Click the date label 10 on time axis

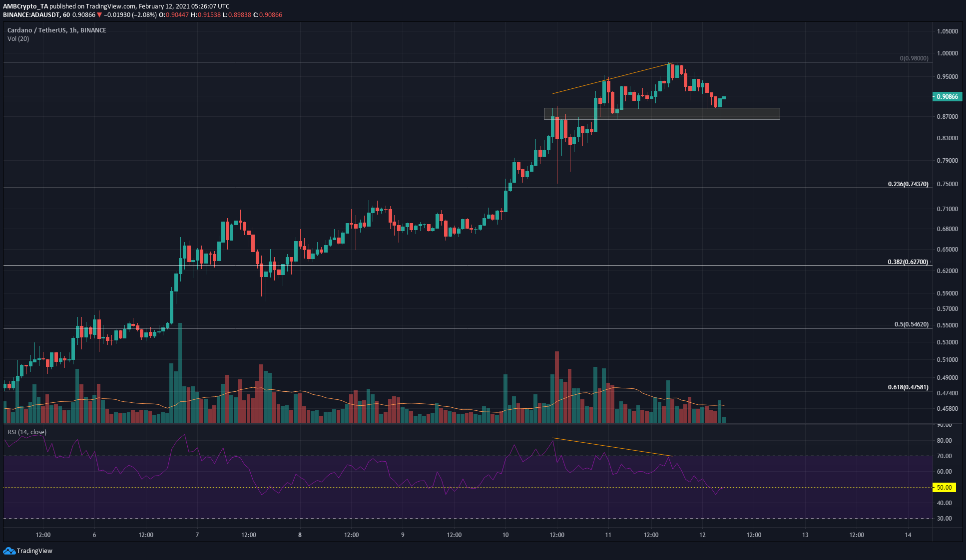(505, 535)
